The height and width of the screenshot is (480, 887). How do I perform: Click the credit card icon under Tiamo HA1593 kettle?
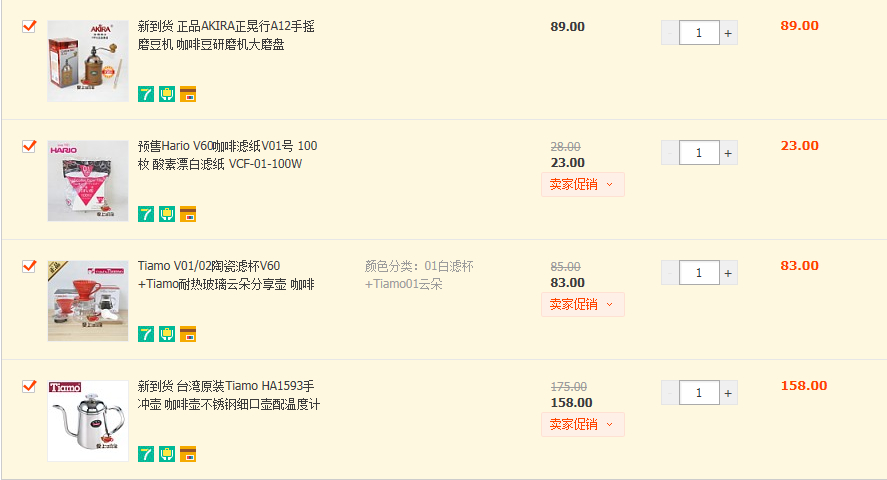pos(188,454)
